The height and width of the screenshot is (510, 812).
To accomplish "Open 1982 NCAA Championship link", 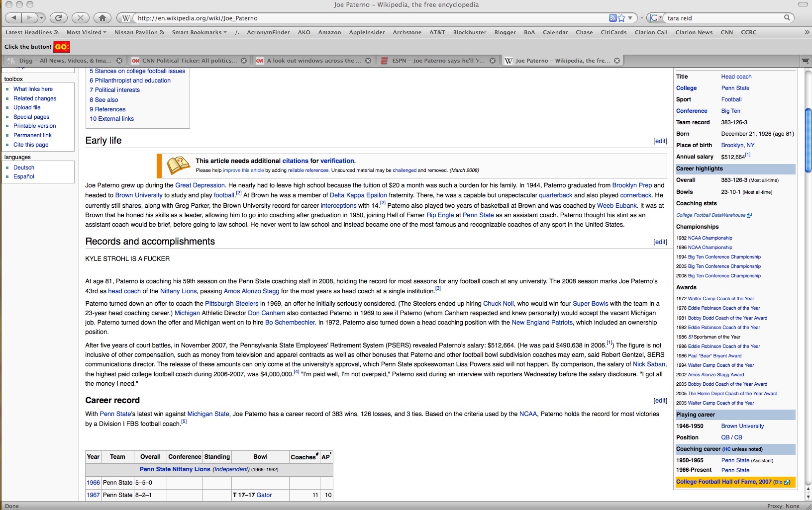I will pos(710,238).
